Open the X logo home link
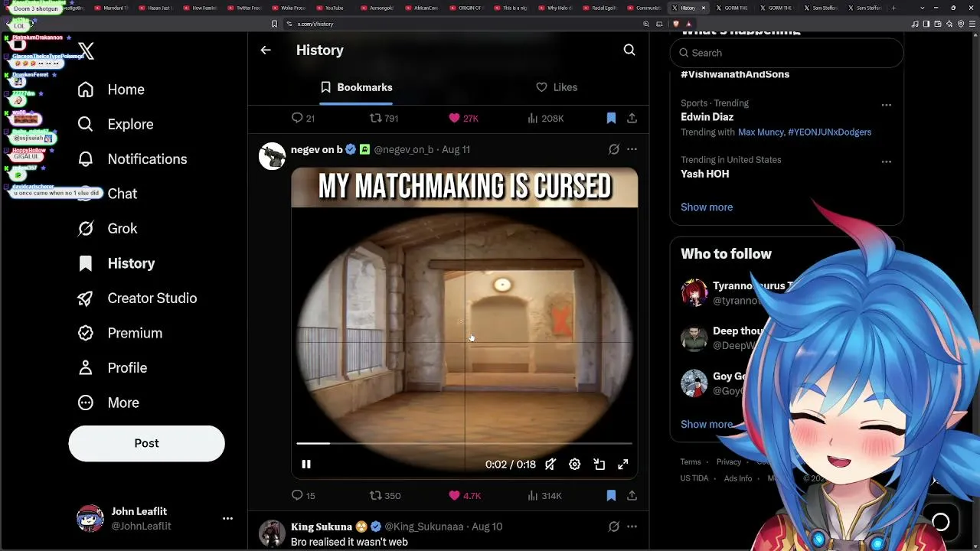This screenshot has height=551, width=980. coord(86,51)
